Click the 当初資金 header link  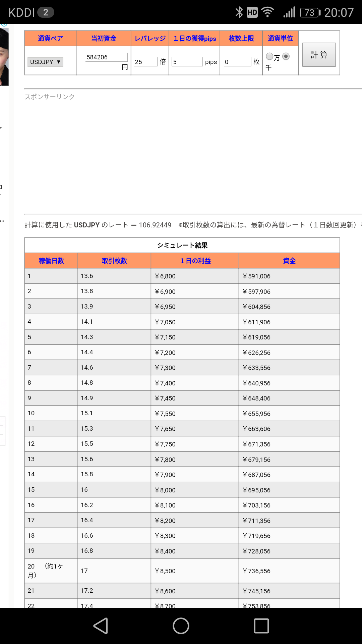click(x=104, y=38)
